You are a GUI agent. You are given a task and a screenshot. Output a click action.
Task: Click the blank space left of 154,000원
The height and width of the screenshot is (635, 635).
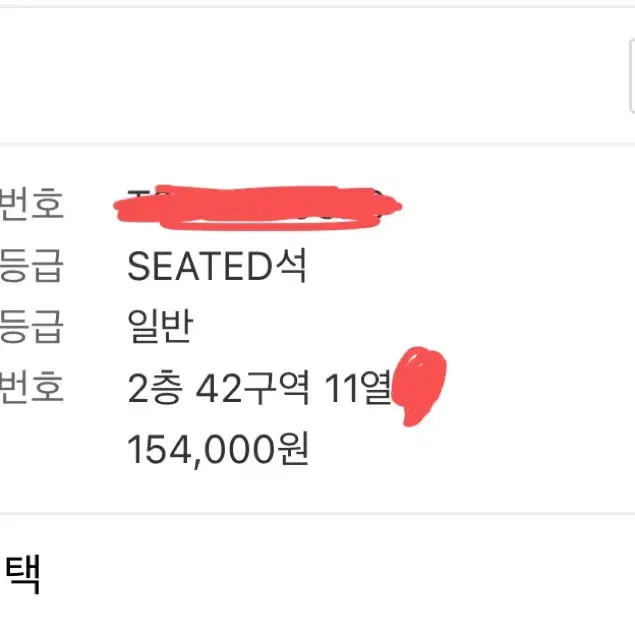click(60, 450)
